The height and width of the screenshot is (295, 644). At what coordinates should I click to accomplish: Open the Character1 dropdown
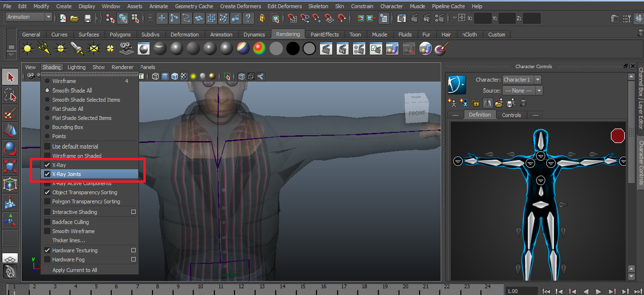coord(522,80)
